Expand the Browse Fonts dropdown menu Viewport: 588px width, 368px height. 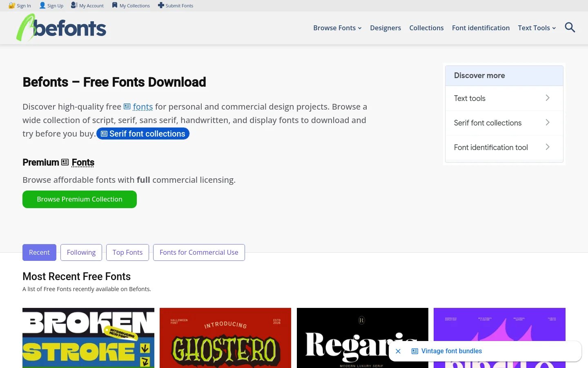tap(337, 28)
